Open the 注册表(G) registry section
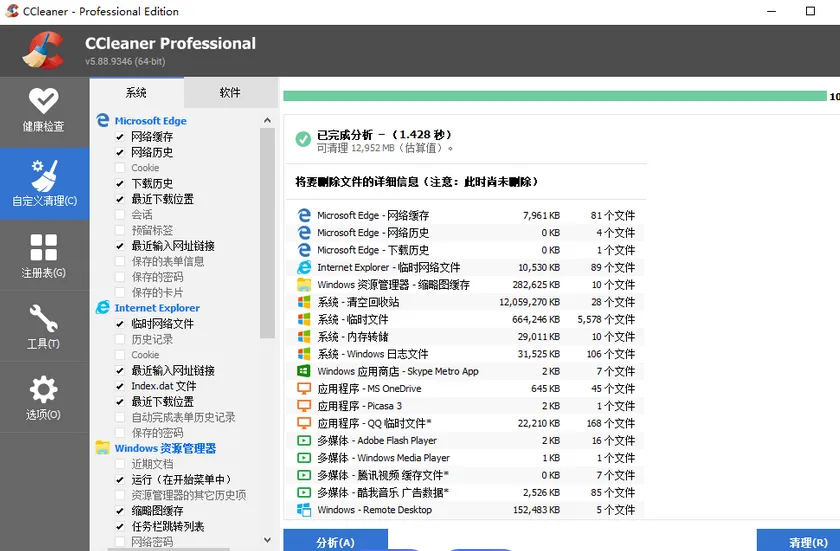Image resolution: width=840 pixels, height=551 pixels. pos(44,256)
